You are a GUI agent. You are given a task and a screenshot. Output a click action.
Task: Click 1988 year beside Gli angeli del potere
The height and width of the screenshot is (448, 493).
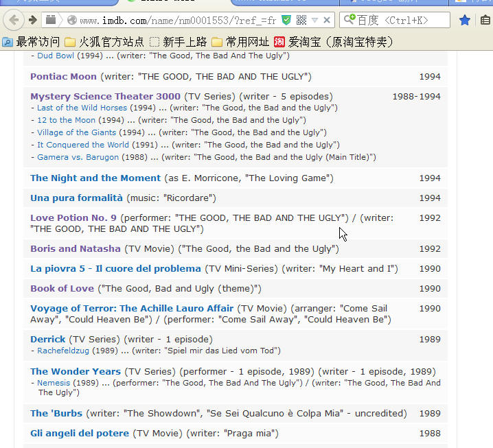(430, 433)
